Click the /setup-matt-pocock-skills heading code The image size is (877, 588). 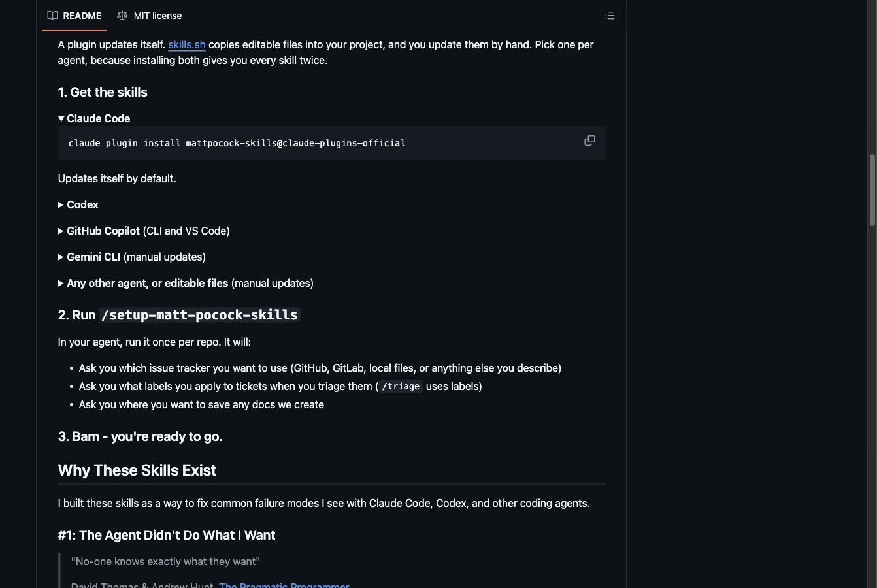(200, 315)
